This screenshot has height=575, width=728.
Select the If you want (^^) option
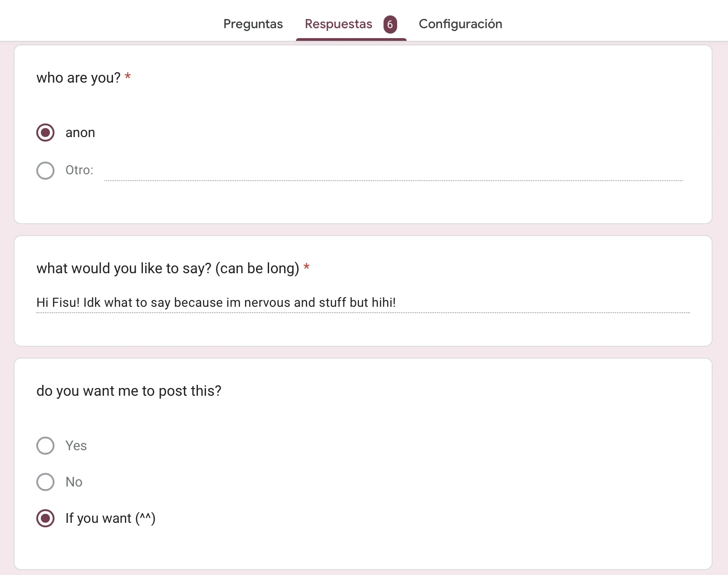point(45,518)
